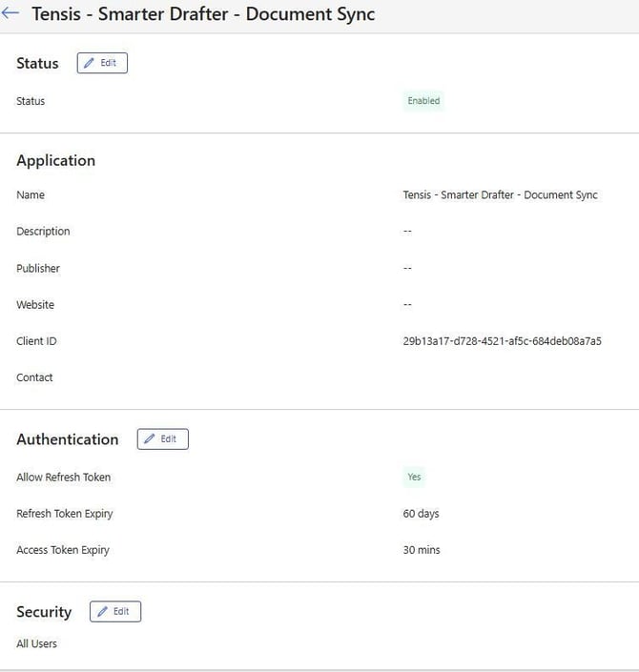This screenshot has height=672, width=639.
Task: Select the Client ID value text
Action: tap(502, 341)
